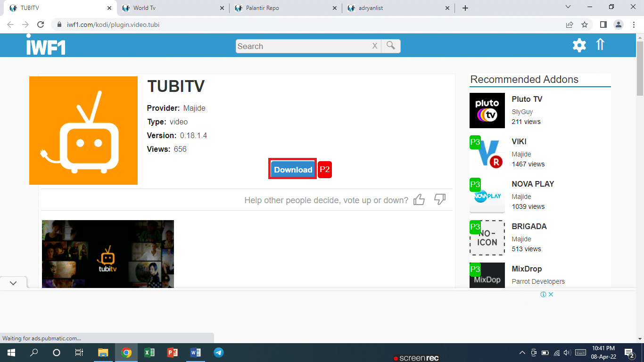Open Windows taskbar search
The image size is (644, 362).
point(34,353)
